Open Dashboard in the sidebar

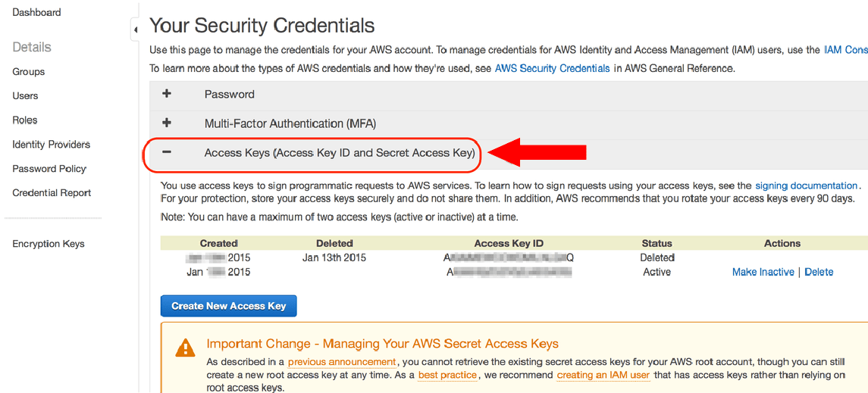point(36,12)
